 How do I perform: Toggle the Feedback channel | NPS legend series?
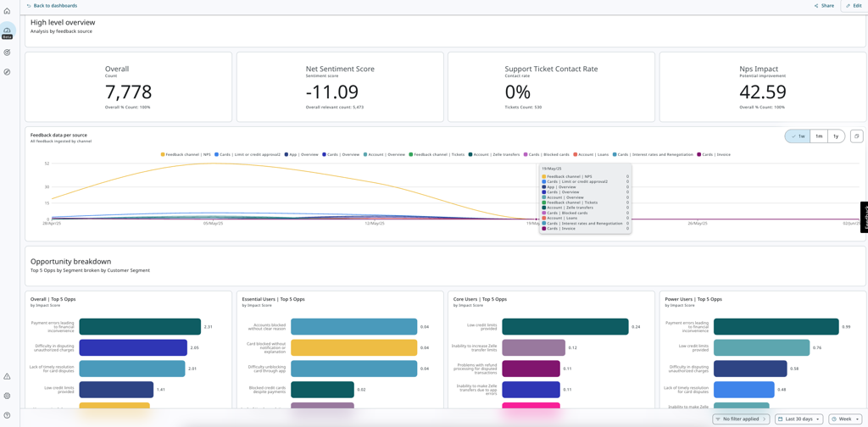(x=186, y=155)
